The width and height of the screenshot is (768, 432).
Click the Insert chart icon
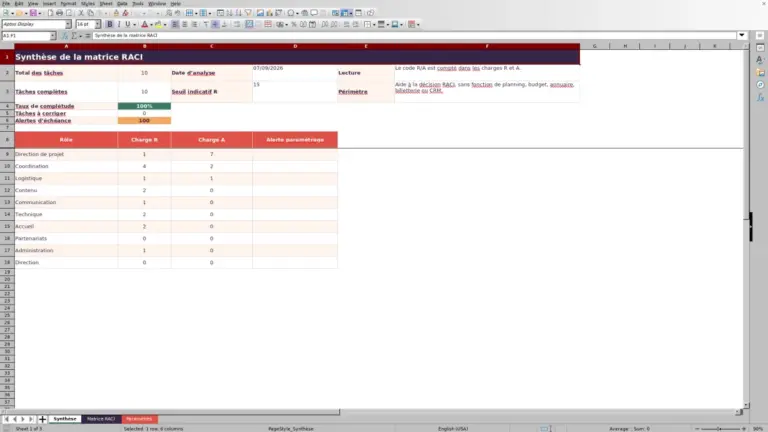pyautogui.click(x=269, y=13)
